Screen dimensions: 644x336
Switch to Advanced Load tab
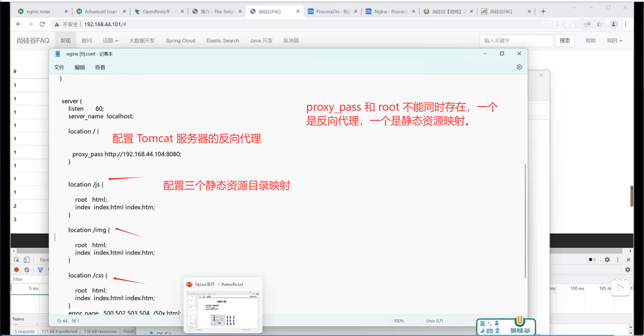[101, 12]
